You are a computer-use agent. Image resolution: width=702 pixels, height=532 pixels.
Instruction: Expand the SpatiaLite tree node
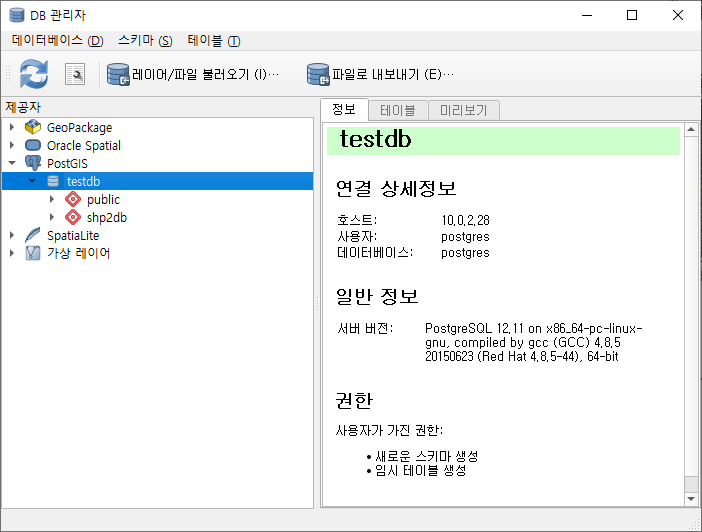pyautogui.click(x=12, y=235)
